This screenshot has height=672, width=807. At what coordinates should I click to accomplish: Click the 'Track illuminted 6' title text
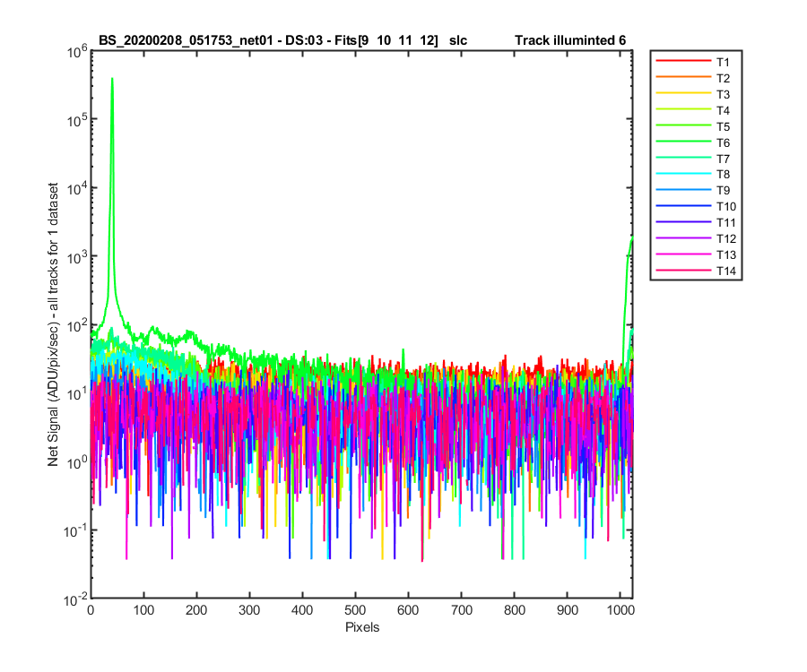point(570,40)
